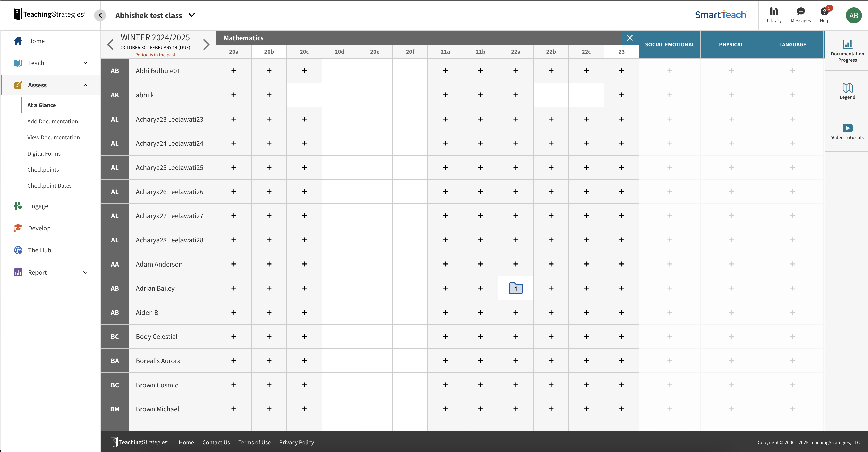Image resolution: width=868 pixels, height=452 pixels.
Task: Select student Acharya23 Leelawati23
Action: coord(169,119)
